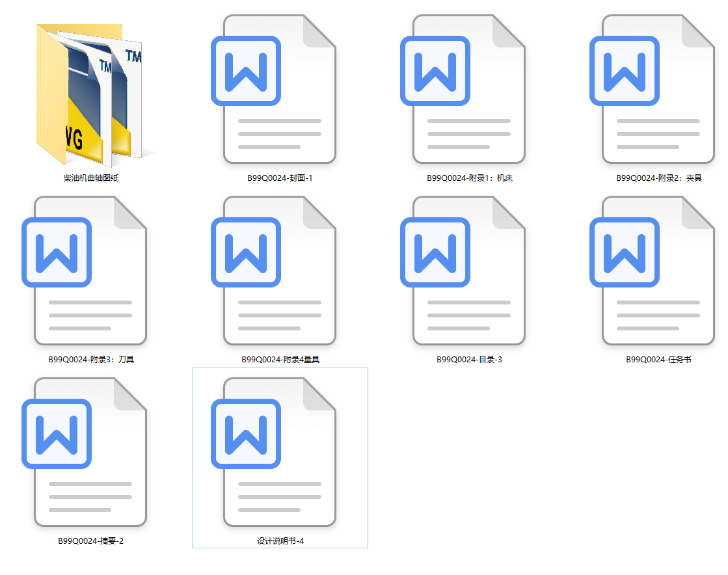Select the B99Q0024-附录4量具 document icon
The image size is (728, 575).
click(274, 271)
